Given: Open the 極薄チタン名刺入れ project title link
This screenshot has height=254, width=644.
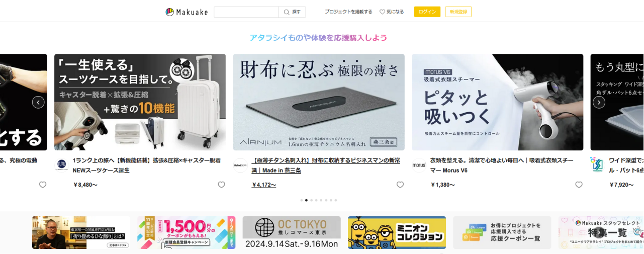Looking at the screenshot, I should pos(326,165).
